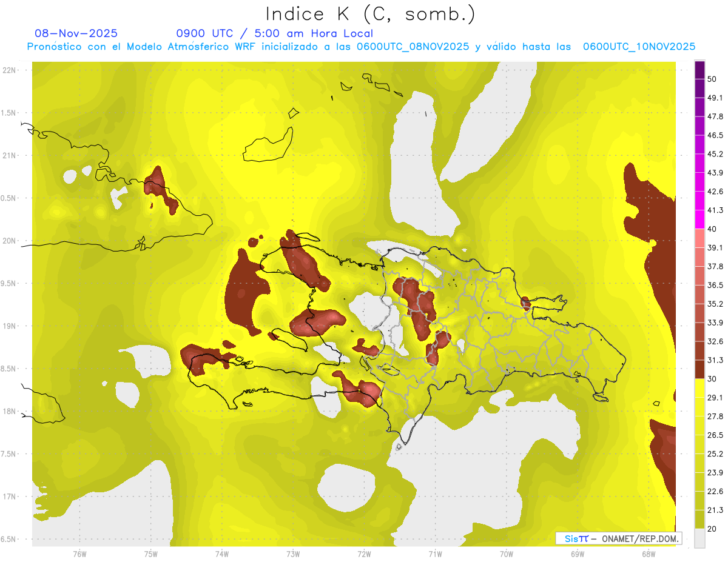Click the "21N" latitude axis label
Image resolution: width=728 pixels, height=562 pixels.
click(x=8, y=155)
